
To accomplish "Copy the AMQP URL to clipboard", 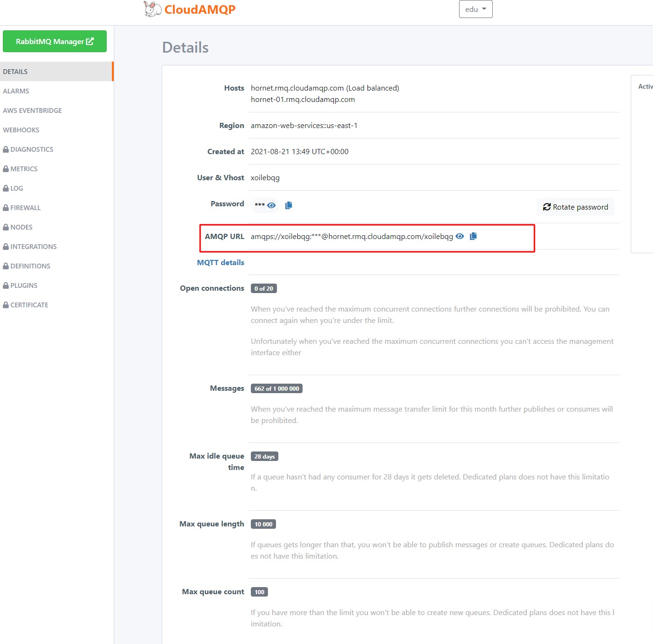I will (473, 236).
